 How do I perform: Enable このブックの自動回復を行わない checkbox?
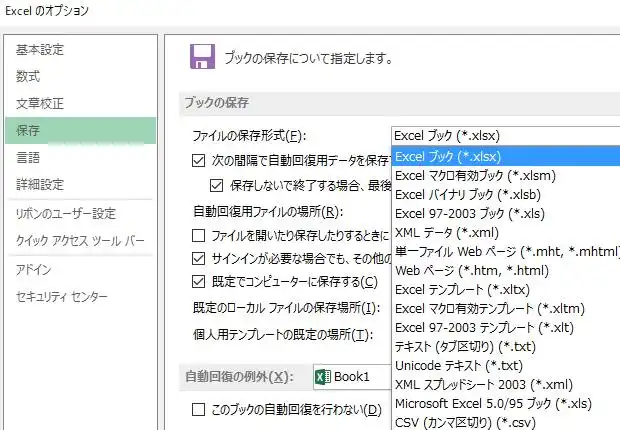pyautogui.click(x=199, y=409)
